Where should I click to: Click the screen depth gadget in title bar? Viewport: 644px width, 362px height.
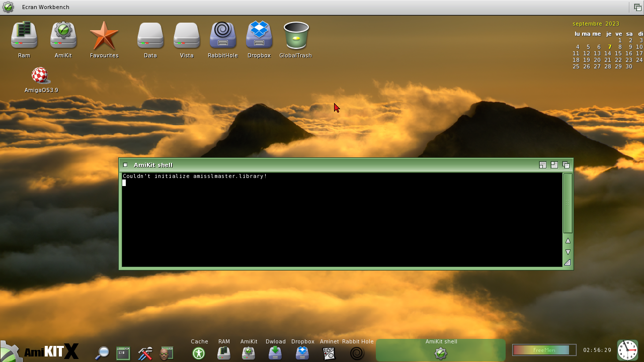pyautogui.click(x=637, y=8)
